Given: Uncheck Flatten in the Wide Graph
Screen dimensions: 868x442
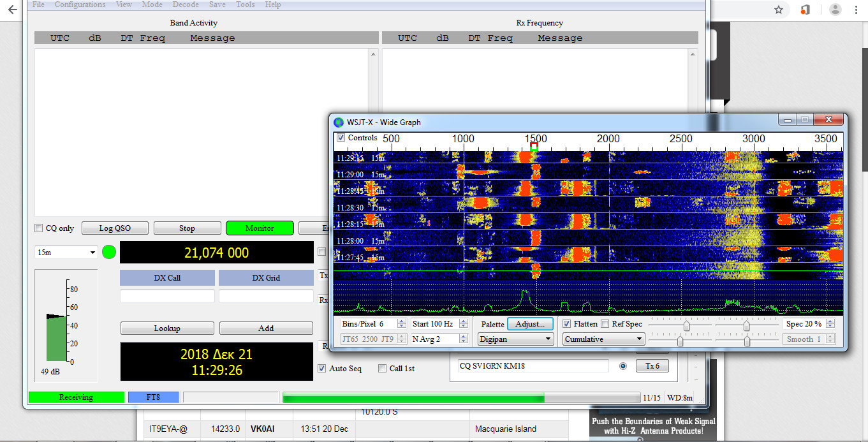Looking at the screenshot, I should click(567, 324).
